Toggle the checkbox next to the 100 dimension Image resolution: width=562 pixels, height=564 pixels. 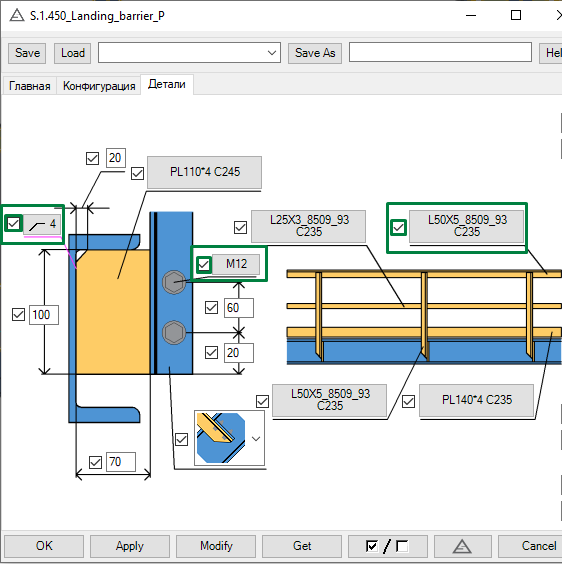pyautogui.click(x=18, y=314)
